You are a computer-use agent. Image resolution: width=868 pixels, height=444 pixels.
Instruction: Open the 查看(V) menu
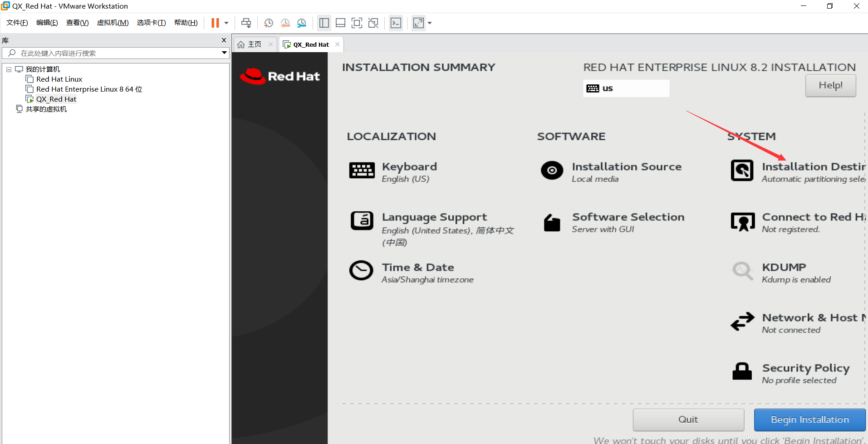(x=77, y=23)
